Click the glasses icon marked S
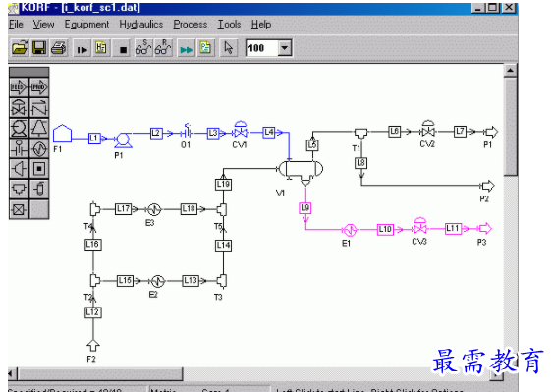The width and height of the screenshot is (552, 392). [143, 48]
